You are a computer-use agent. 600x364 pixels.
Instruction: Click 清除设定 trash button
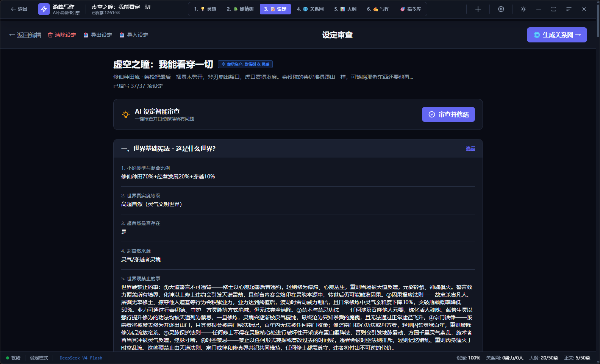(62, 35)
